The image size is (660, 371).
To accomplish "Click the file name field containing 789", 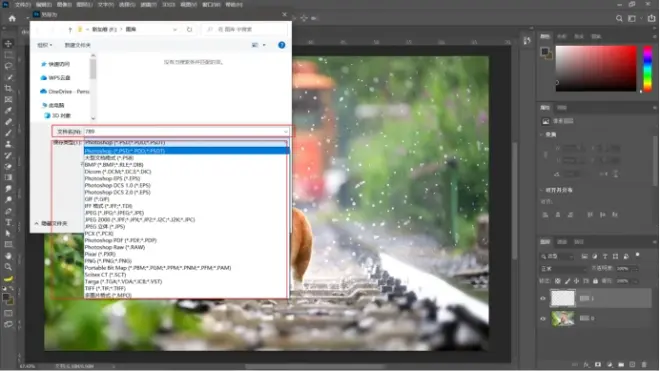I will 186,131.
